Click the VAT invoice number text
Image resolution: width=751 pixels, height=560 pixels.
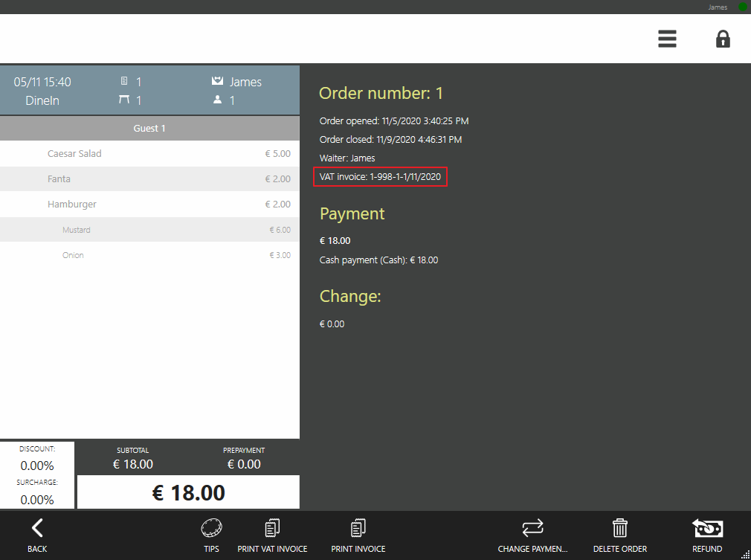click(381, 177)
